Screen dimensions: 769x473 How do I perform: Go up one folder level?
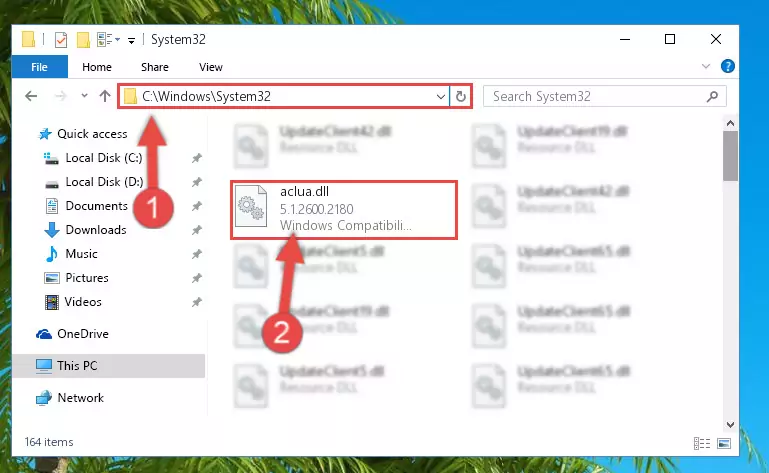click(x=104, y=96)
